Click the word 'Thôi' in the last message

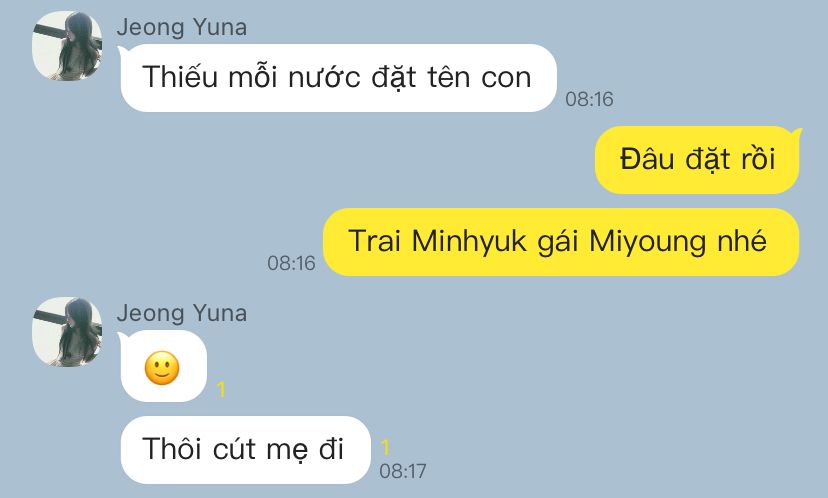[173, 449]
